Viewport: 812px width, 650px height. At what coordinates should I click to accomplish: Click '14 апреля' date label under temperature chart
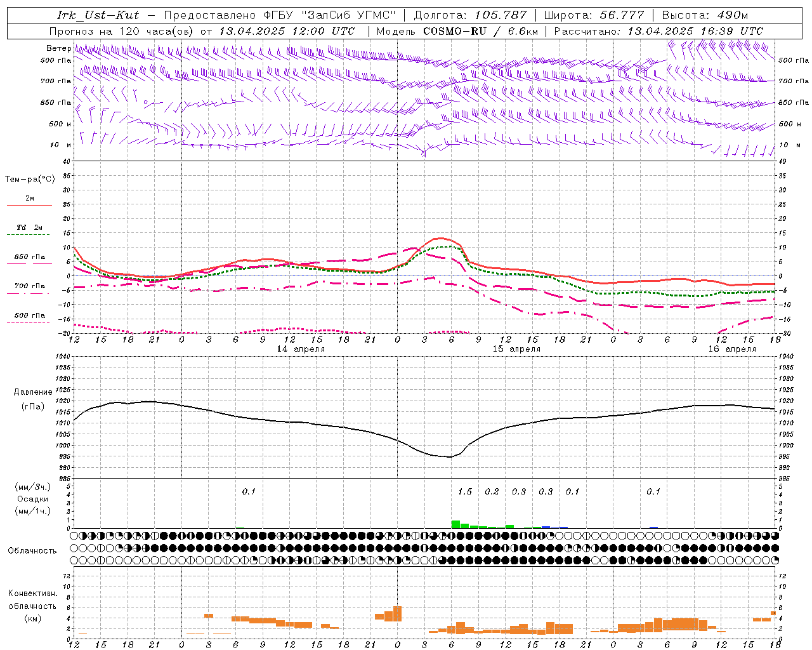coord(301,349)
